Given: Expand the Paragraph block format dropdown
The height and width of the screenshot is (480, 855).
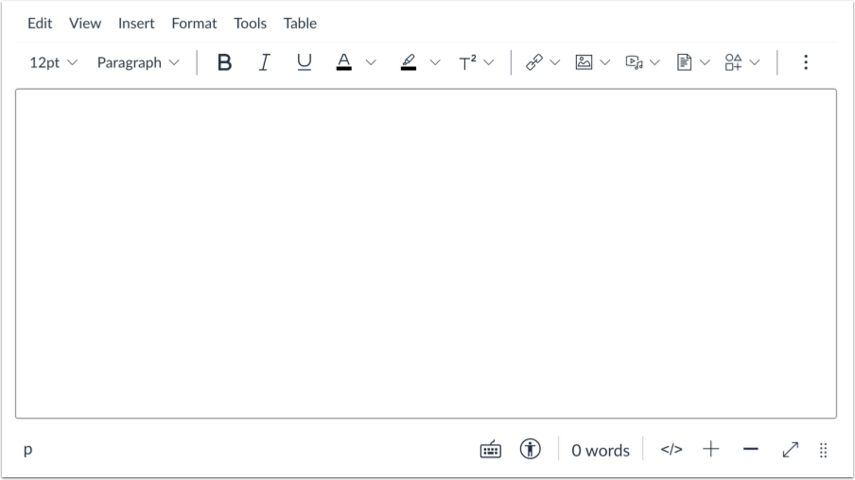Looking at the screenshot, I should [138, 63].
